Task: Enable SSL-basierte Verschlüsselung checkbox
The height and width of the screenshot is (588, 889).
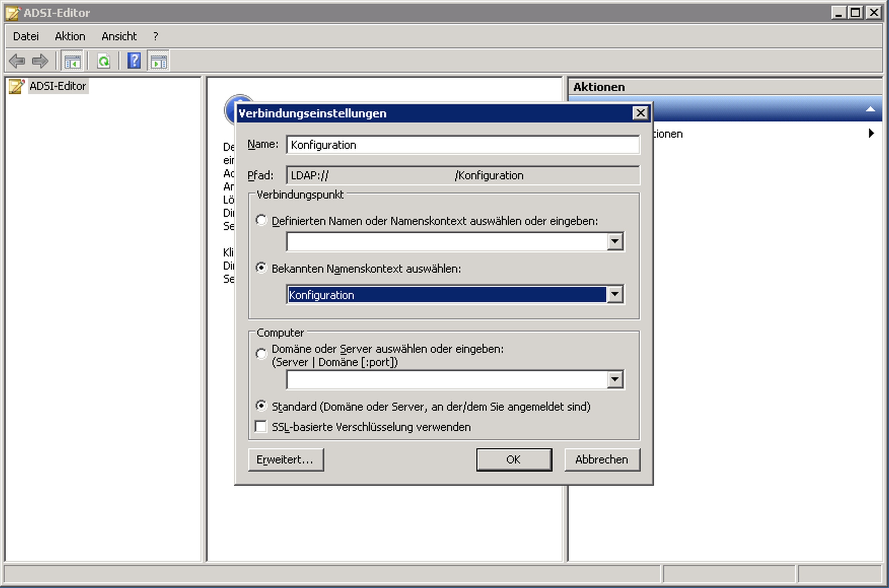Action: click(x=260, y=426)
